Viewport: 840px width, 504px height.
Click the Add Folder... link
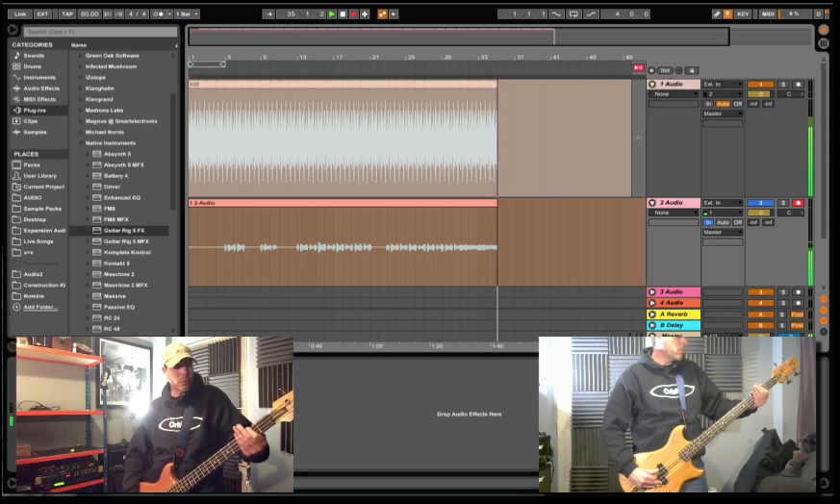[40, 307]
